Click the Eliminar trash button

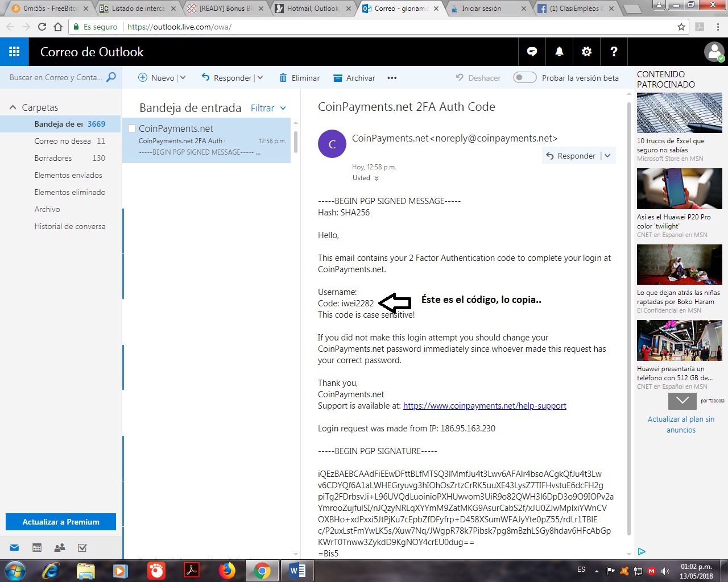click(299, 78)
